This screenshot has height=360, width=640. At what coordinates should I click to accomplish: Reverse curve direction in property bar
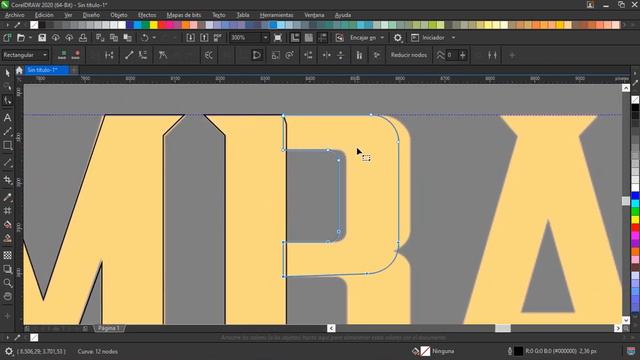209,55
